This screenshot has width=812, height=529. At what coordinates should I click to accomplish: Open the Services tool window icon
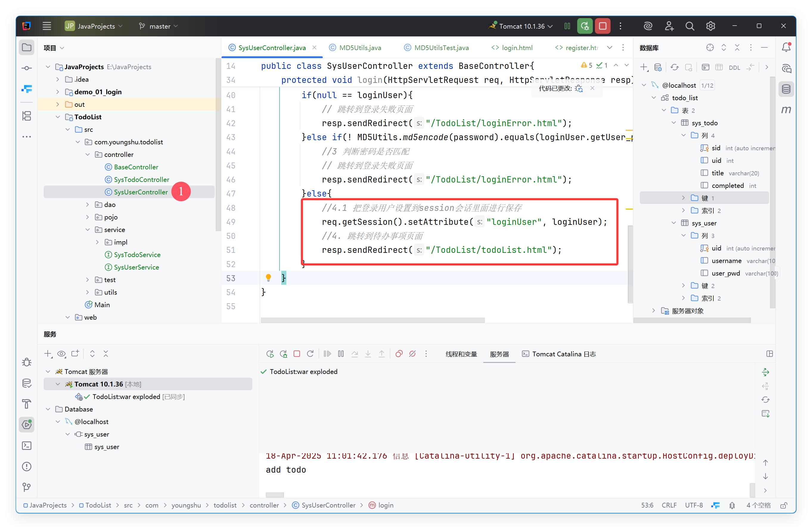[x=27, y=425]
